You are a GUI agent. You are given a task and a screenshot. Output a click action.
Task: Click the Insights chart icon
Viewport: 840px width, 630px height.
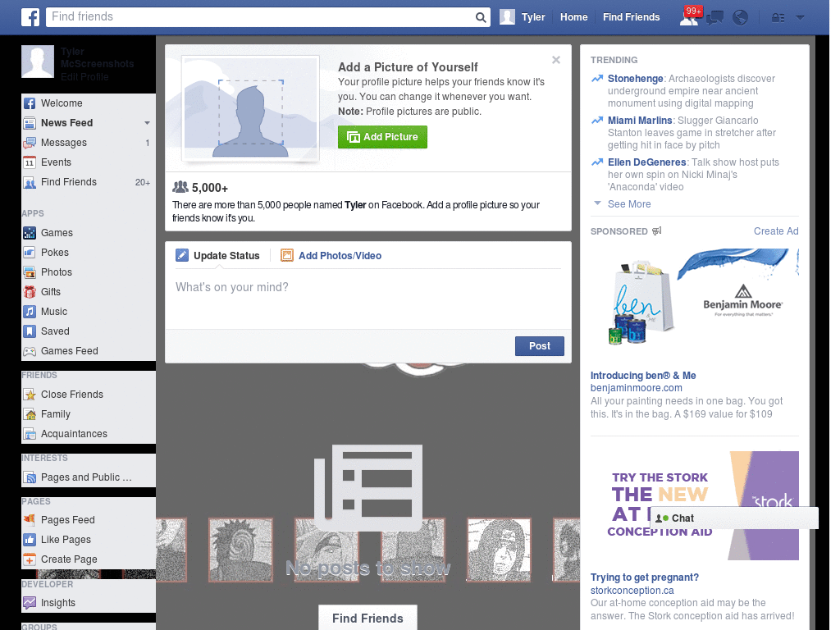[x=30, y=603]
